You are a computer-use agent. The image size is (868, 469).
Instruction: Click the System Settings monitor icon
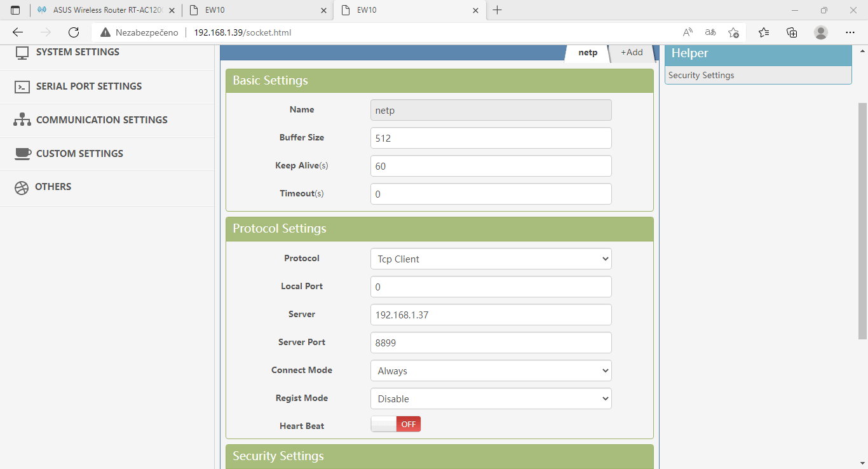(22, 53)
